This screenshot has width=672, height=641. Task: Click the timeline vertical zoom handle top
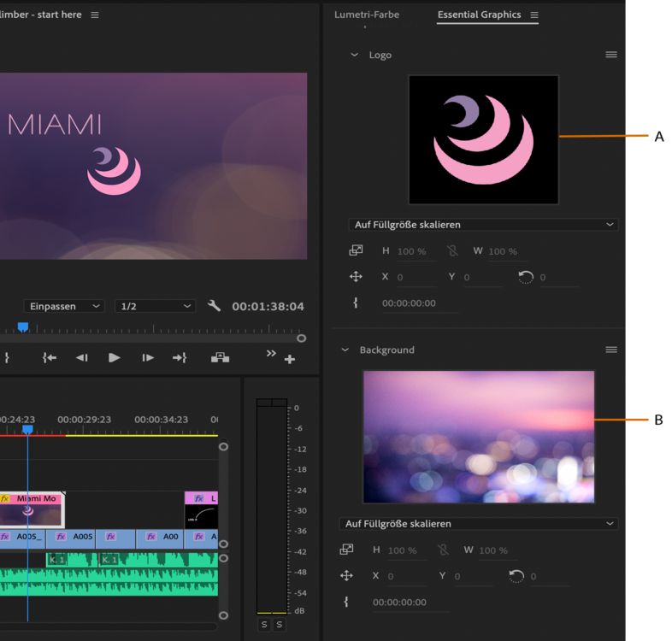(x=223, y=446)
